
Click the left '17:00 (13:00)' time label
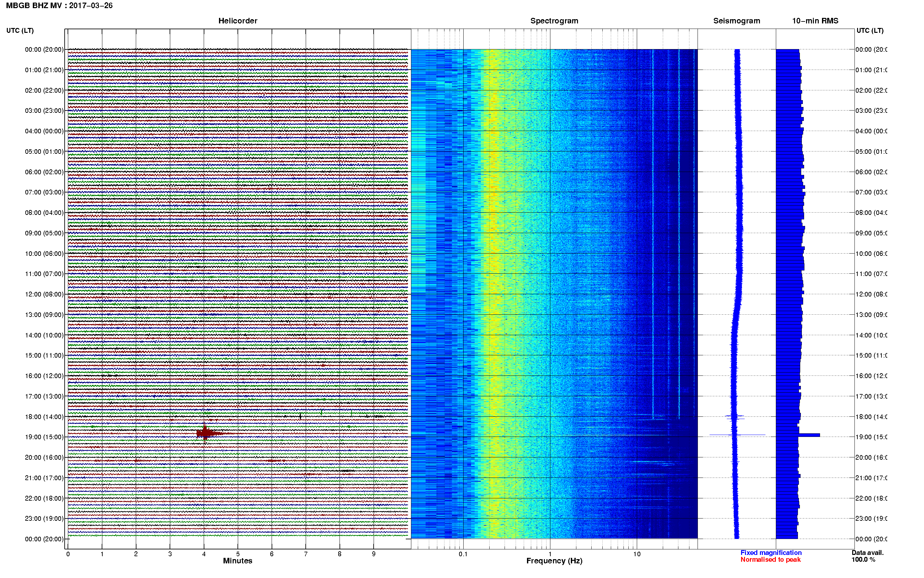pyautogui.click(x=44, y=396)
